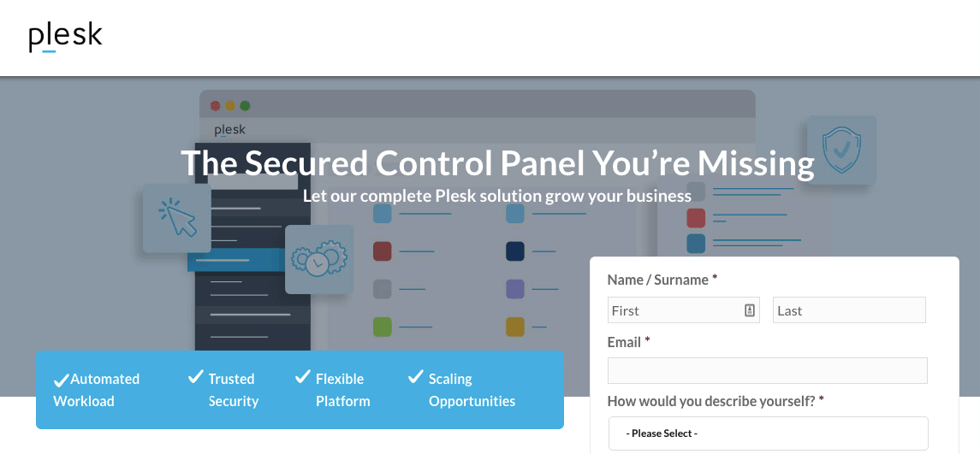
Task: Click the small plesk logo in illustration
Action: pos(230,131)
